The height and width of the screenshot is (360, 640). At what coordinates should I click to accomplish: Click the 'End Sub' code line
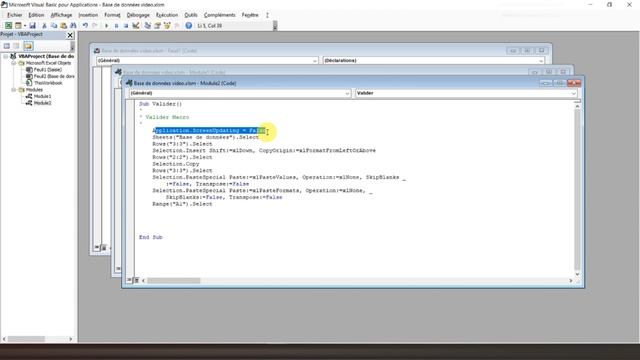[x=151, y=237]
